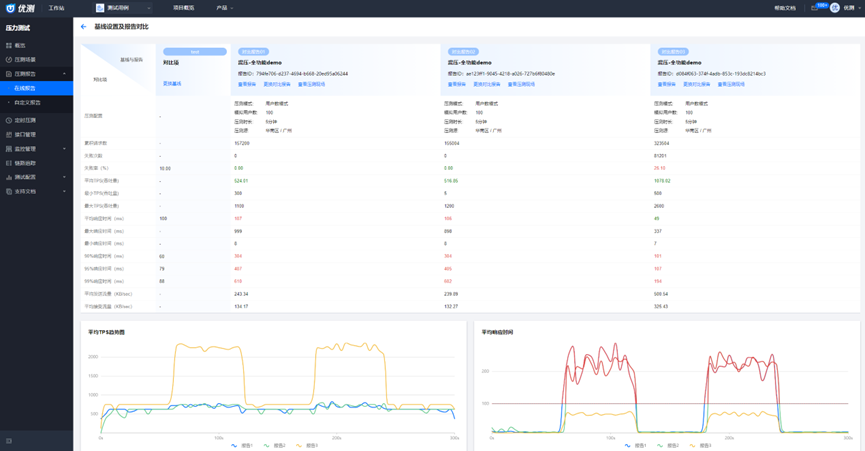This screenshot has width=865, height=451.
Task: Click the 更换基线 change baseline link
Action: [172, 84]
